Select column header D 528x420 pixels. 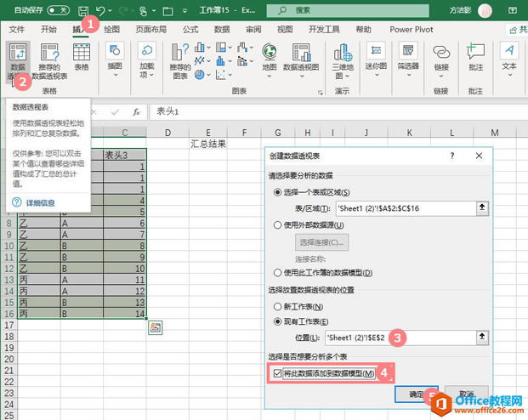click(x=167, y=133)
